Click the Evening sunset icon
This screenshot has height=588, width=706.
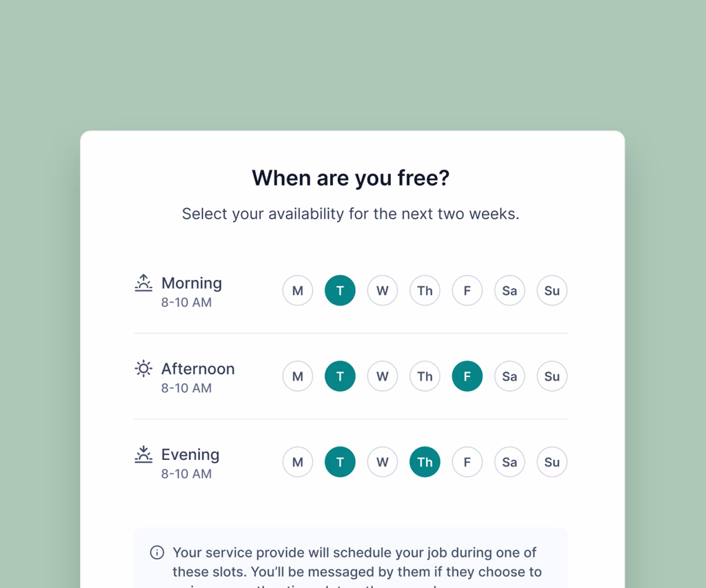[x=143, y=454]
